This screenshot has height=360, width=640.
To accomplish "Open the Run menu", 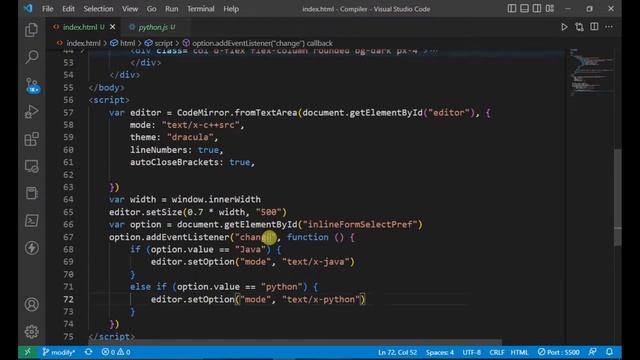I will [171, 9].
